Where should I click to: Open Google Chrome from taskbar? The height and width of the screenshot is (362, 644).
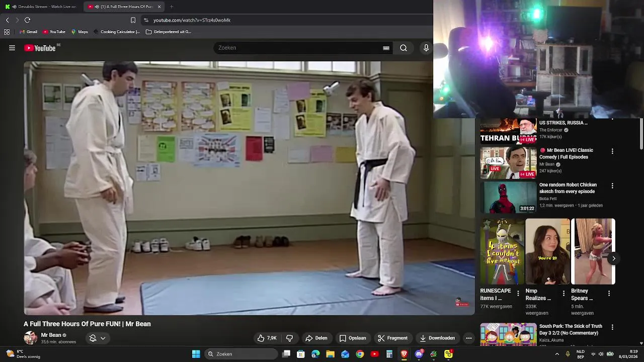point(360,354)
